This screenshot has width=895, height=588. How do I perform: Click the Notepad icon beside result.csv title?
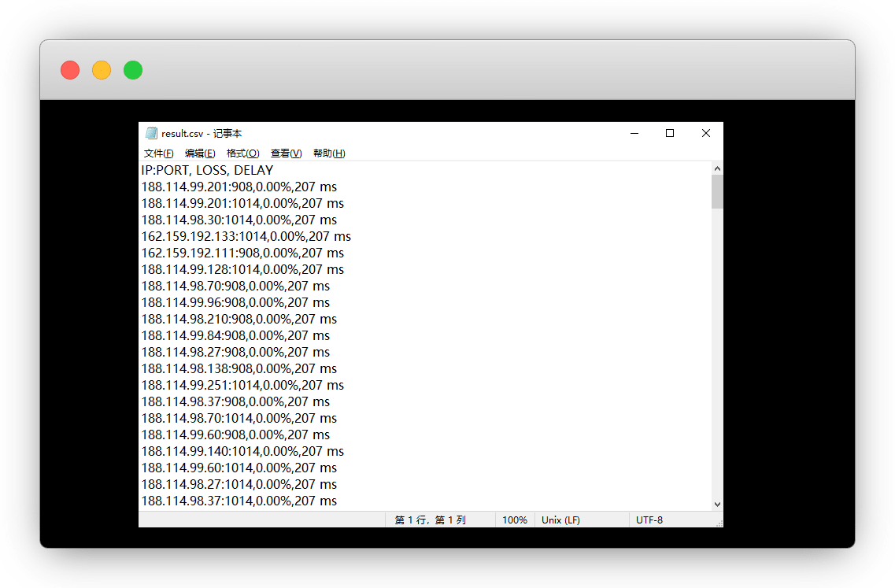pyautogui.click(x=151, y=133)
